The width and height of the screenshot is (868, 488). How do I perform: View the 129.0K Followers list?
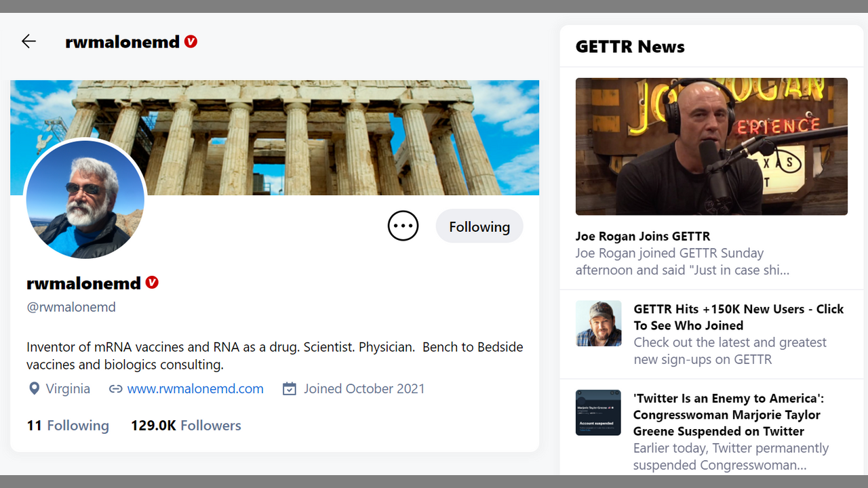[186, 426]
